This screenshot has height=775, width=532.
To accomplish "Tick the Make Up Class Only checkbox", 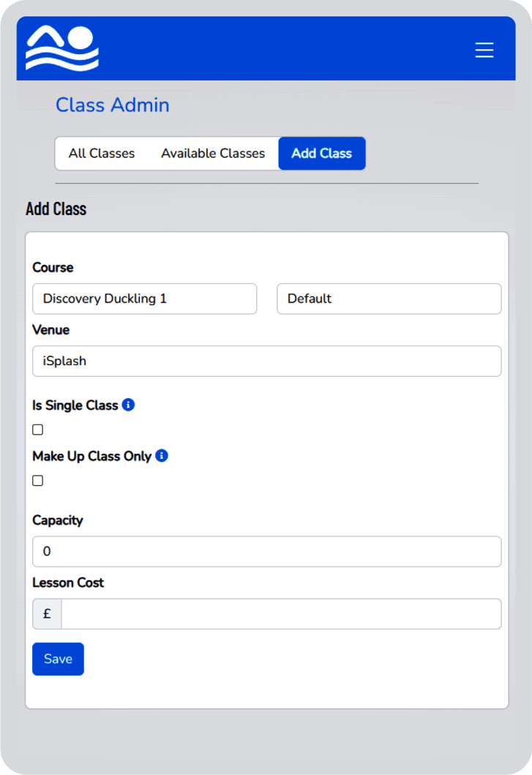I will 38,481.
